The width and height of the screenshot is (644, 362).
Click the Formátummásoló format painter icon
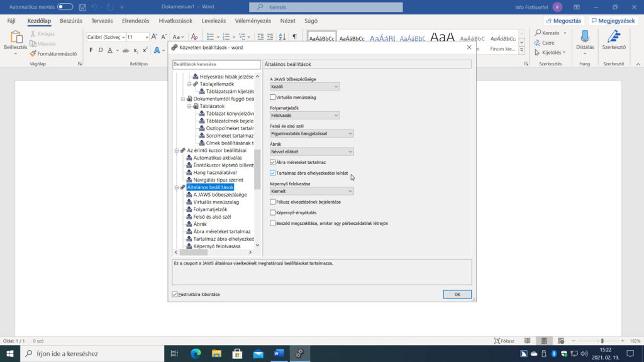pyautogui.click(x=33, y=54)
